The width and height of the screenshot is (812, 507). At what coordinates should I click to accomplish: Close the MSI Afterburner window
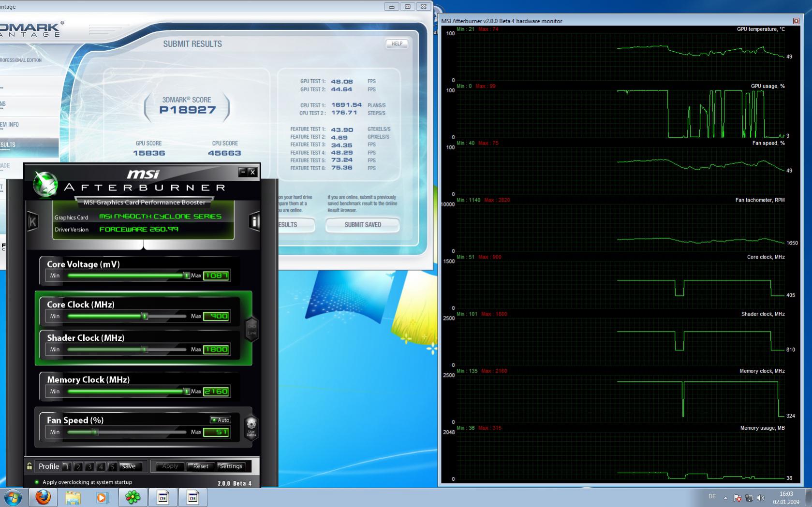252,172
